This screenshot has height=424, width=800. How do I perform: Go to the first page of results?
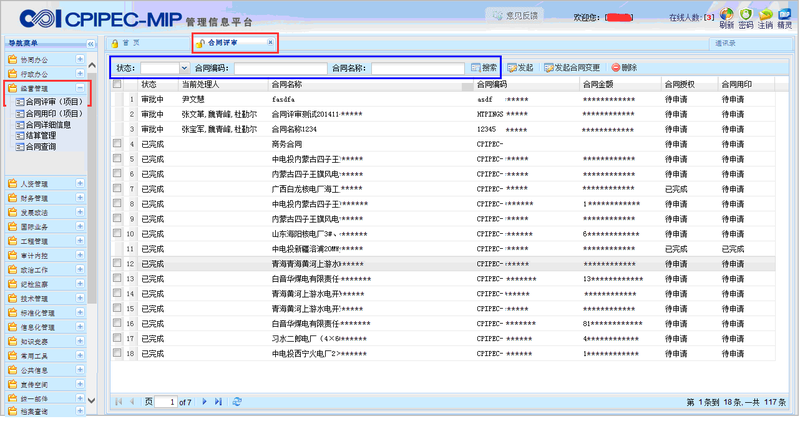coord(119,402)
